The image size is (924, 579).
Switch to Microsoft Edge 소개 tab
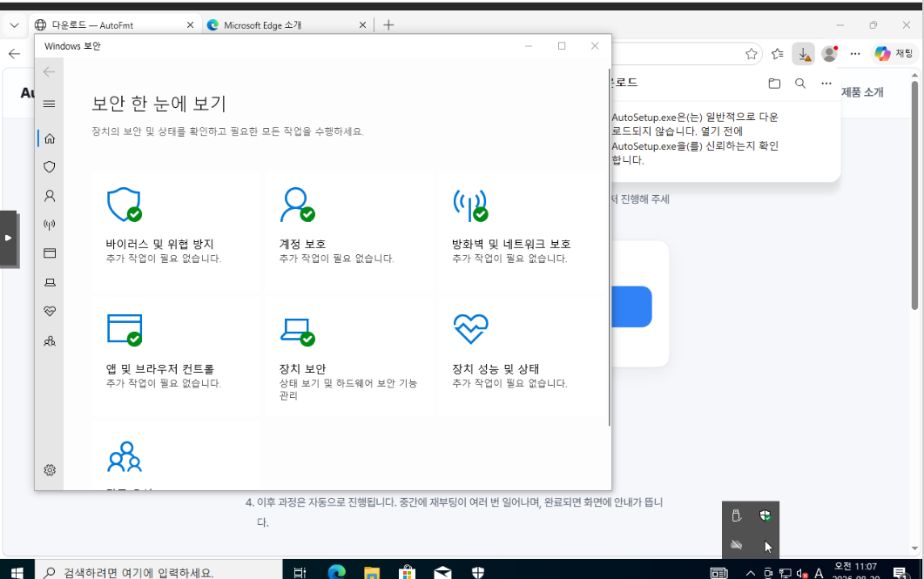pyautogui.click(x=287, y=24)
